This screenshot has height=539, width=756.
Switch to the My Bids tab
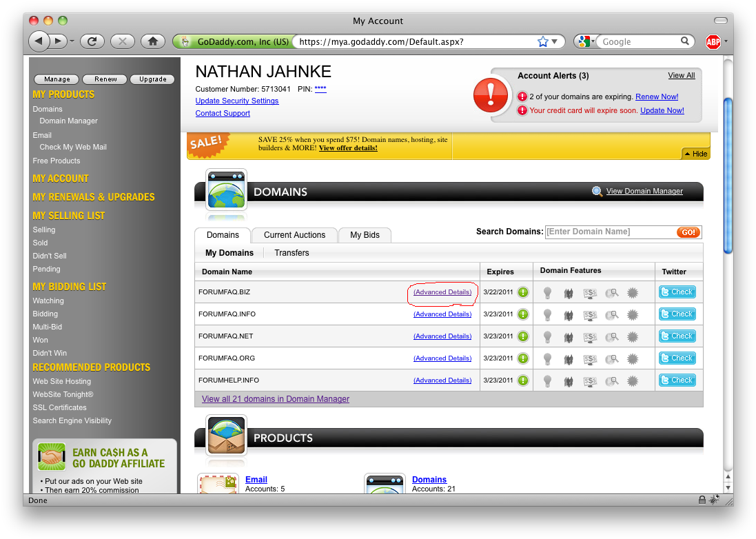click(365, 235)
